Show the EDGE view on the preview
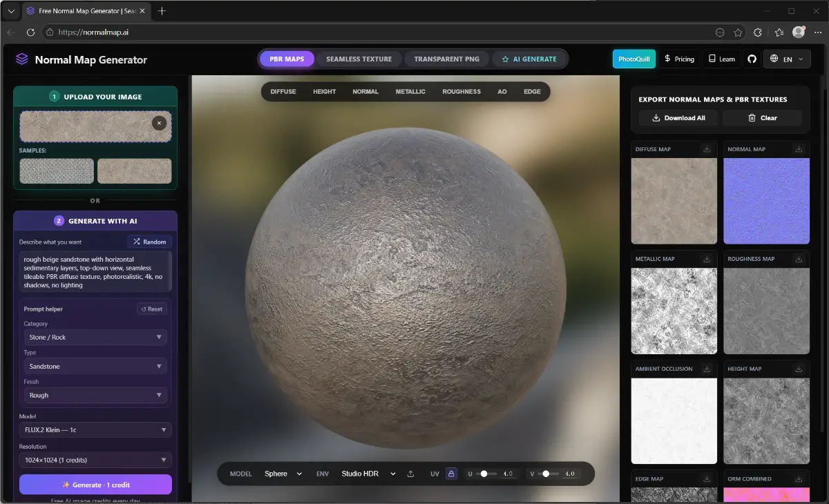The width and height of the screenshot is (829, 504). tap(532, 91)
